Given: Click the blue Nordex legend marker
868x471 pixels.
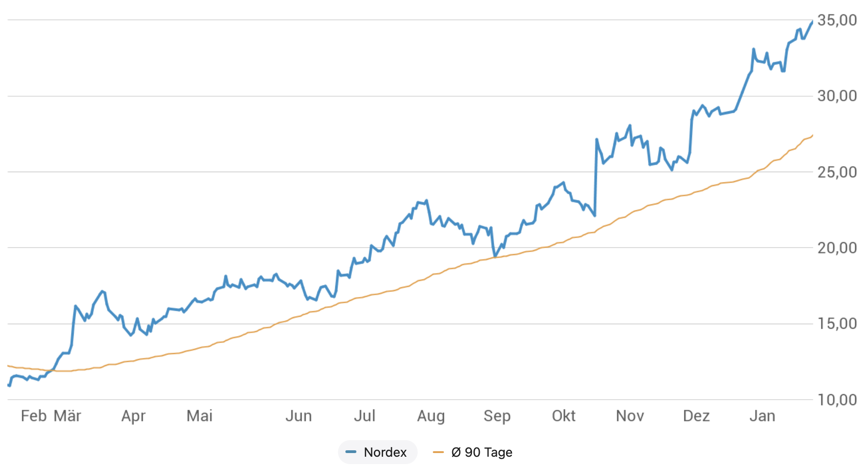Looking at the screenshot, I should [351, 452].
